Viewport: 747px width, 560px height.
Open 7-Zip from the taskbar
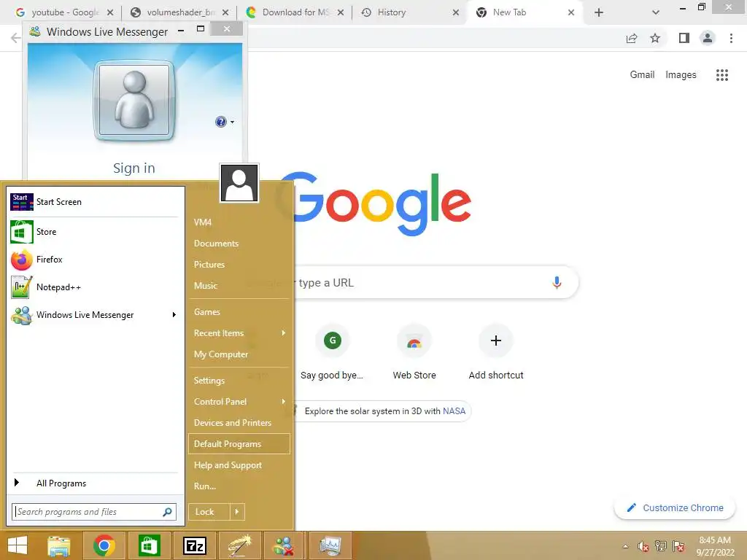click(194, 545)
